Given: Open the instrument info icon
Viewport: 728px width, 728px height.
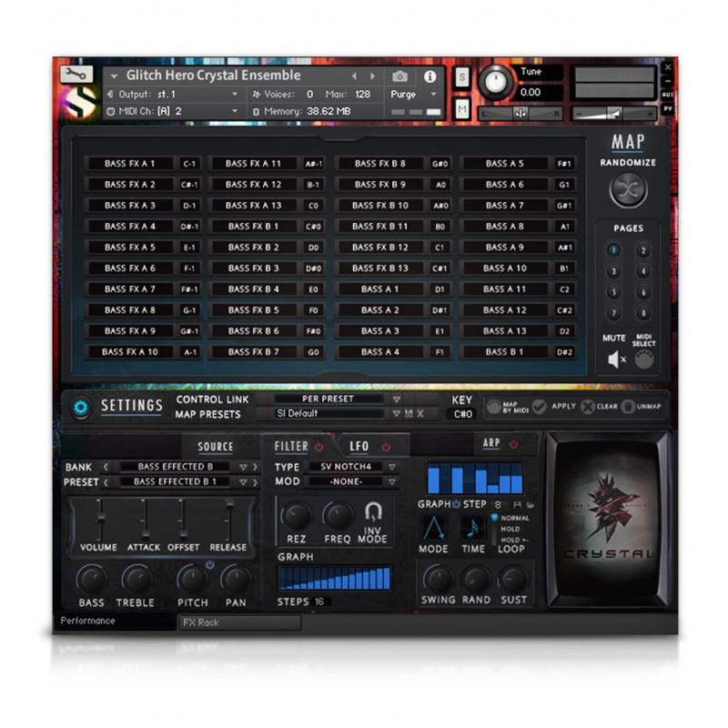Looking at the screenshot, I should pos(430,76).
